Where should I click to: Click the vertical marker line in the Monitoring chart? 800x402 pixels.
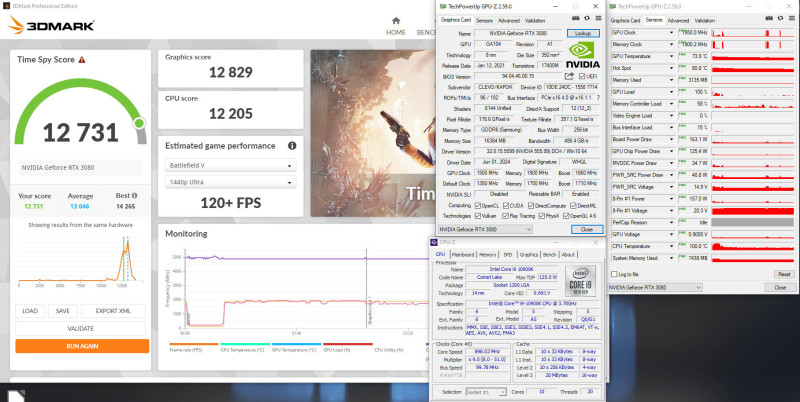tap(366, 288)
